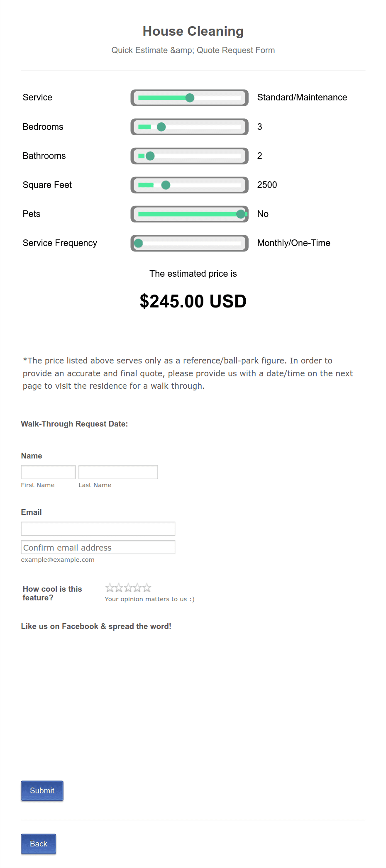The height and width of the screenshot is (868, 386).
Task: Rate the feature three stars
Action: click(128, 587)
